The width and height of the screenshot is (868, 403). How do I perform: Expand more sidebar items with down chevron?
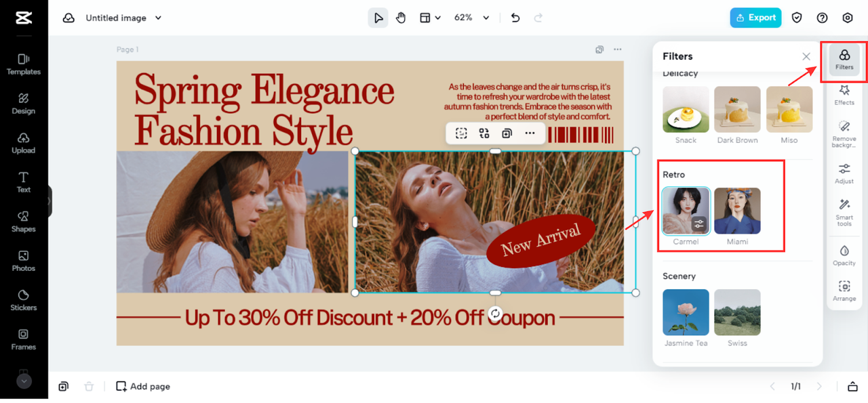tap(24, 381)
